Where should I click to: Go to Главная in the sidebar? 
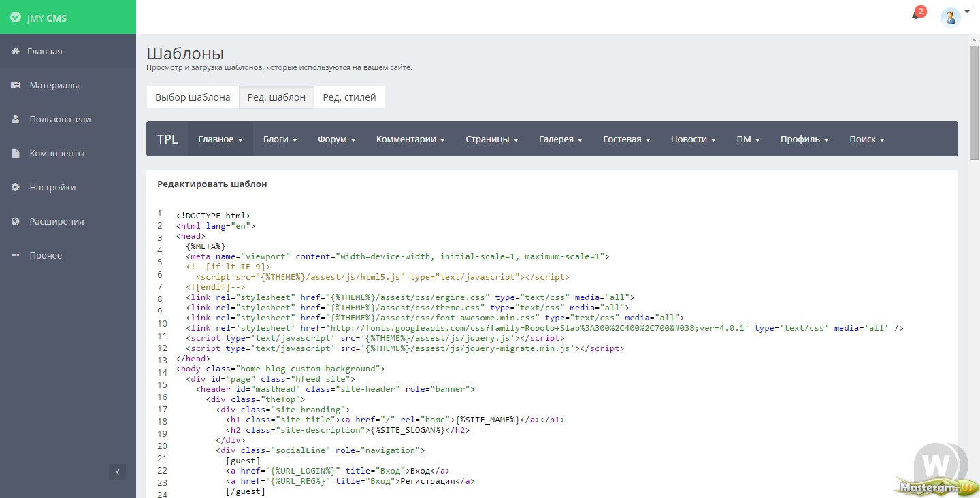68,51
